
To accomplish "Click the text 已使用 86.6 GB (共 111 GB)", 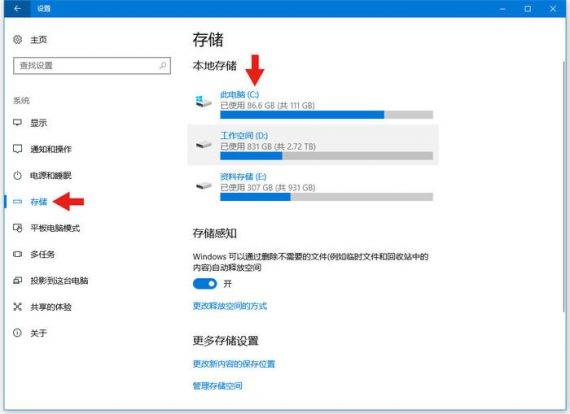I will [x=268, y=105].
